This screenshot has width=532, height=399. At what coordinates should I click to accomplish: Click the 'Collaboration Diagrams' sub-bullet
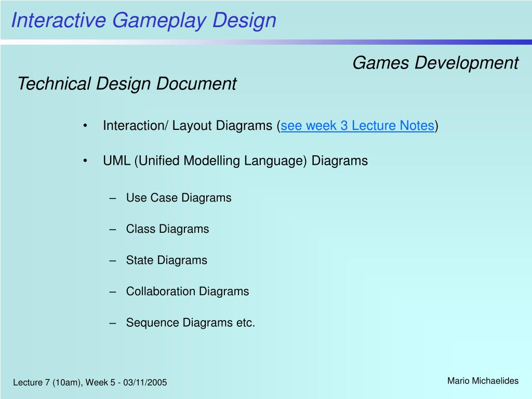tap(188, 291)
